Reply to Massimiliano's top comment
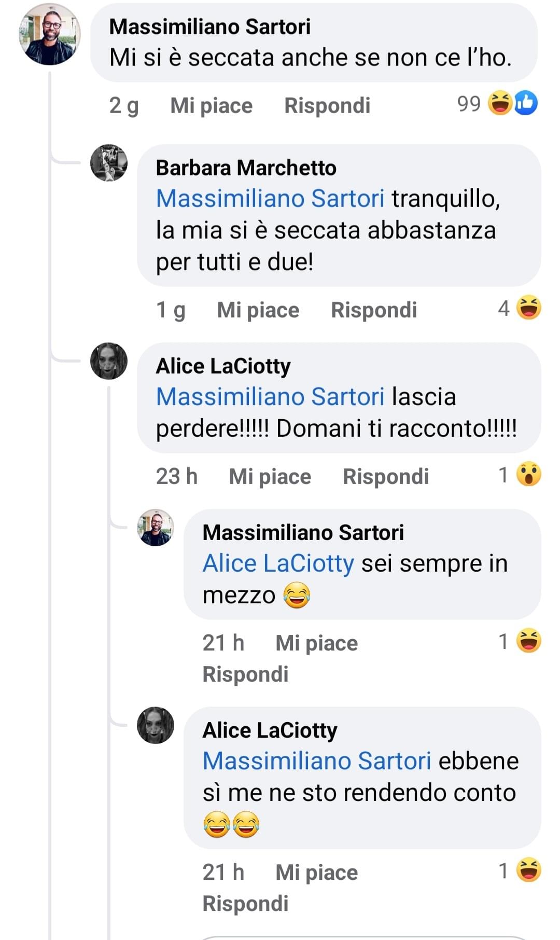560x940 pixels. [327, 106]
